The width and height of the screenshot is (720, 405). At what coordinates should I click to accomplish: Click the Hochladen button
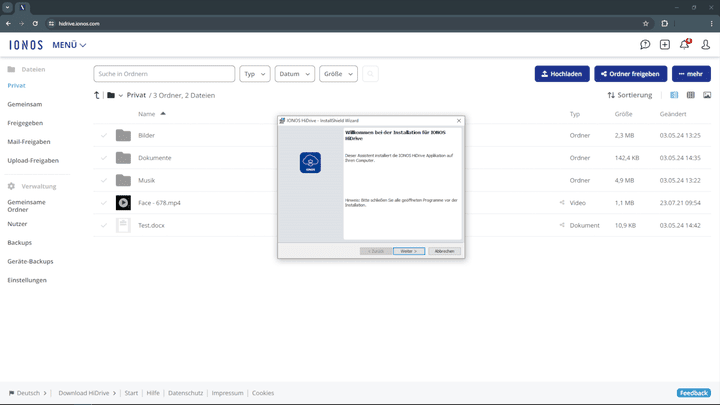point(562,74)
